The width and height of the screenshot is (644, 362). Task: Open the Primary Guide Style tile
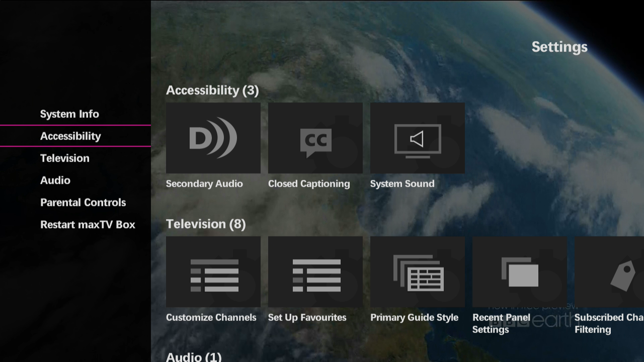(418, 272)
